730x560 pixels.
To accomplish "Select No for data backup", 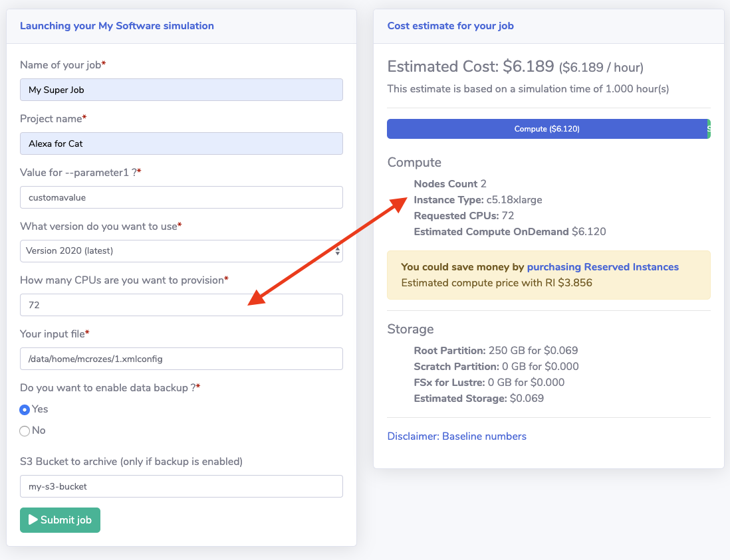I will (x=25, y=431).
